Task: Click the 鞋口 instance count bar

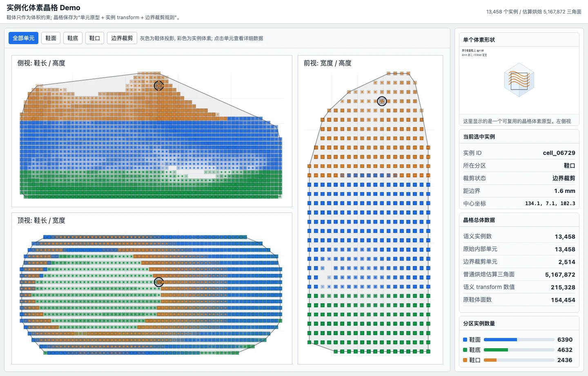Action: pyautogui.click(x=519, y=360)
